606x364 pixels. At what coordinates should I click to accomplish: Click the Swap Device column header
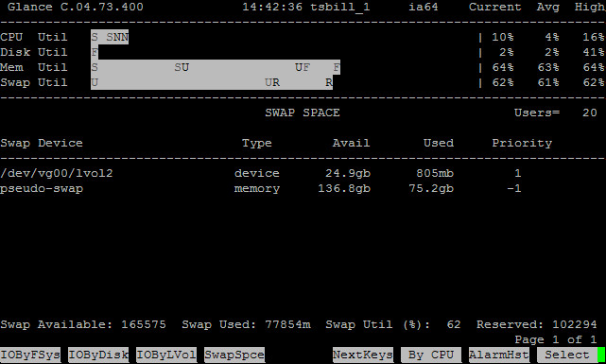pyautogui.click(x=42, y=143)
